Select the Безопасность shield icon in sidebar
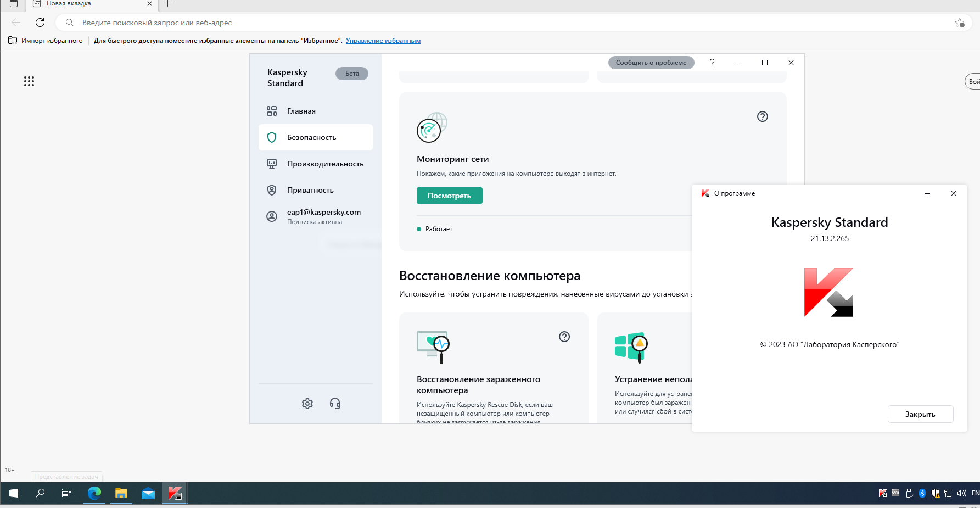The image size is (980, 508). [272, 137]
